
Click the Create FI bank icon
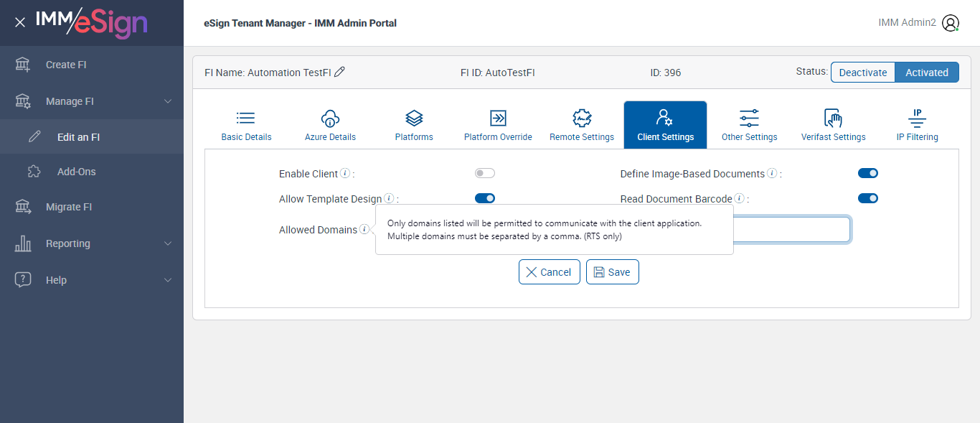(23, 65)
